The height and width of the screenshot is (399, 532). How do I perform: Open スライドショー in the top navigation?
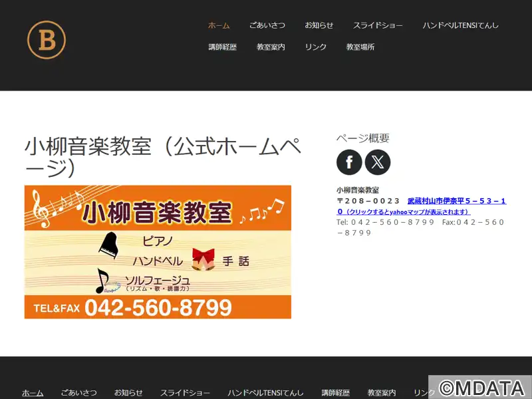click(x=378, y=25)
